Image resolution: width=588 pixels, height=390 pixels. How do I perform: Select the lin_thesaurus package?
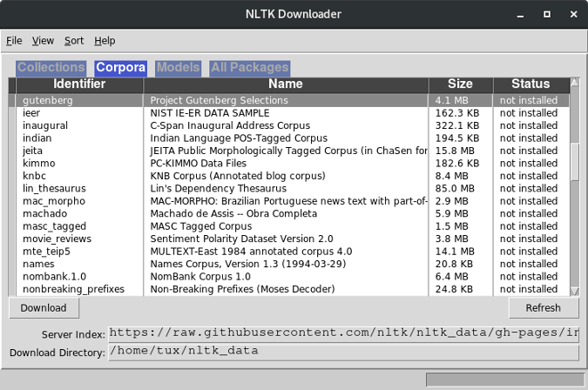54,188
